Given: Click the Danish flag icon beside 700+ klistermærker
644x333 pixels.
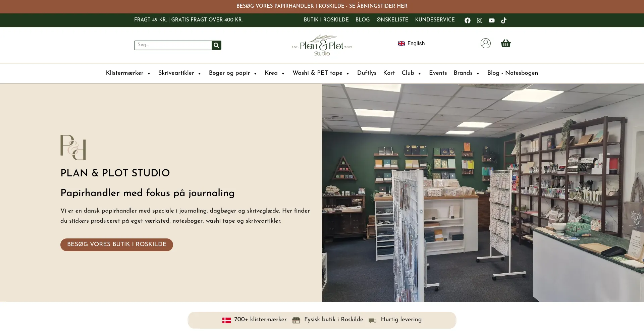Looking at the screenshot, I should 226,320.
